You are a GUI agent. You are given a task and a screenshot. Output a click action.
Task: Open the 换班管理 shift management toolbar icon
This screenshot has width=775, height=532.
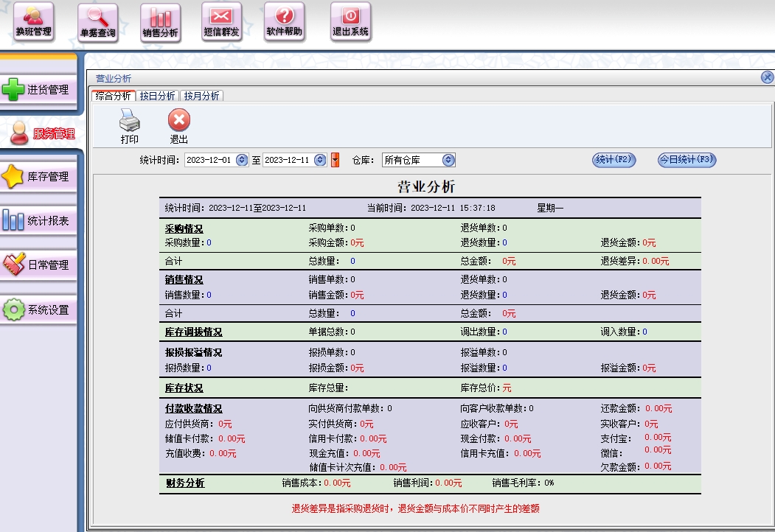(x=34, y=22)
